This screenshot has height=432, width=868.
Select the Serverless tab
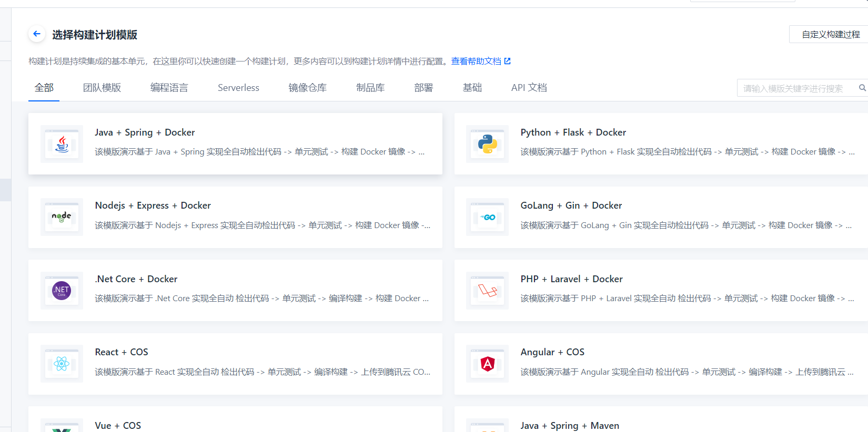(238, 88)
